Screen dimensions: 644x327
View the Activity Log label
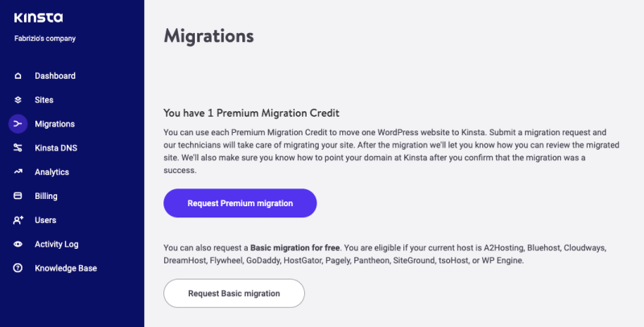[56, 244]
